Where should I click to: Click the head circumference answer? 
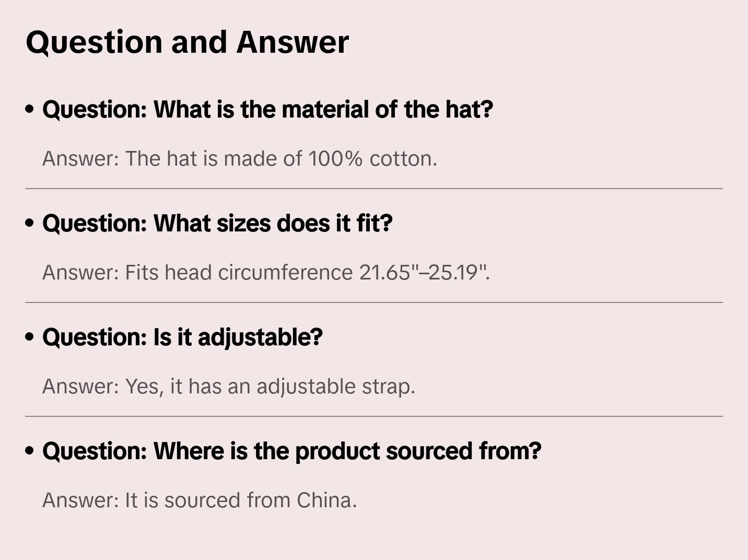click(266, 273)
